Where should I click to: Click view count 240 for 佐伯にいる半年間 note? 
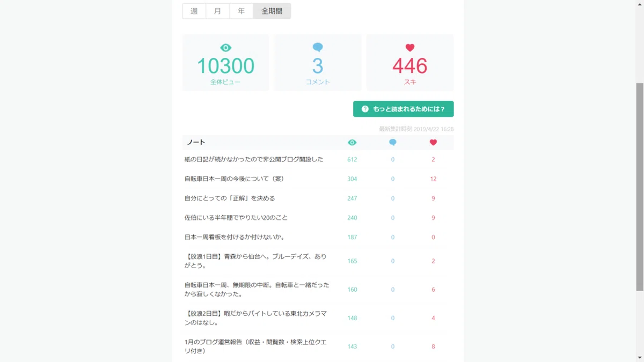point(352,218)
